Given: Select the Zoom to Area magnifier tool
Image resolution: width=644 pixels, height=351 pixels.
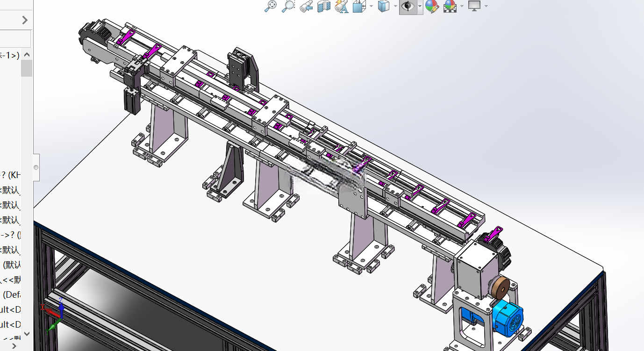Looking at the screenshot, I should click(x=288, y=6).
